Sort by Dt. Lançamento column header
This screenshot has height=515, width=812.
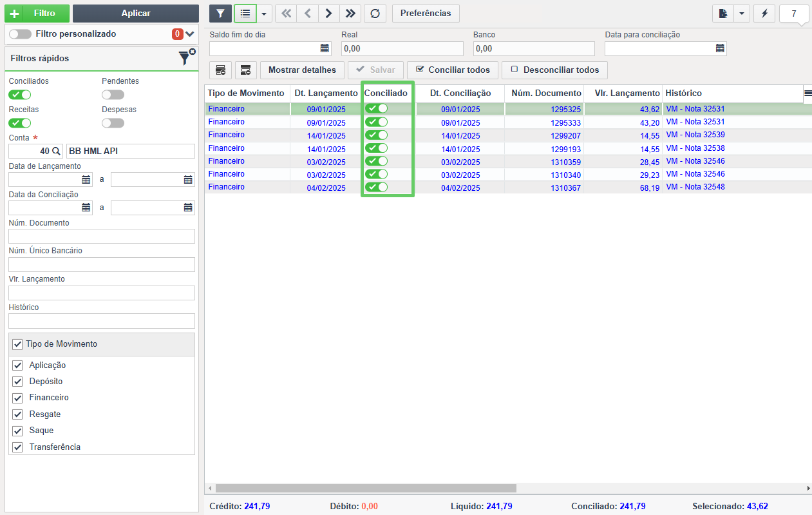click(326, 93)
